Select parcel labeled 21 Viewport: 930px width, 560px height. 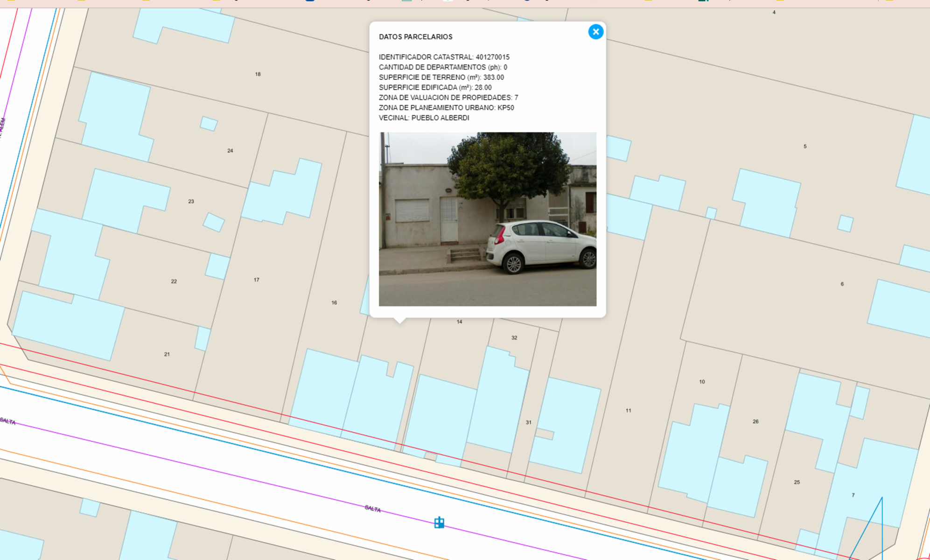tap(167, 354)
